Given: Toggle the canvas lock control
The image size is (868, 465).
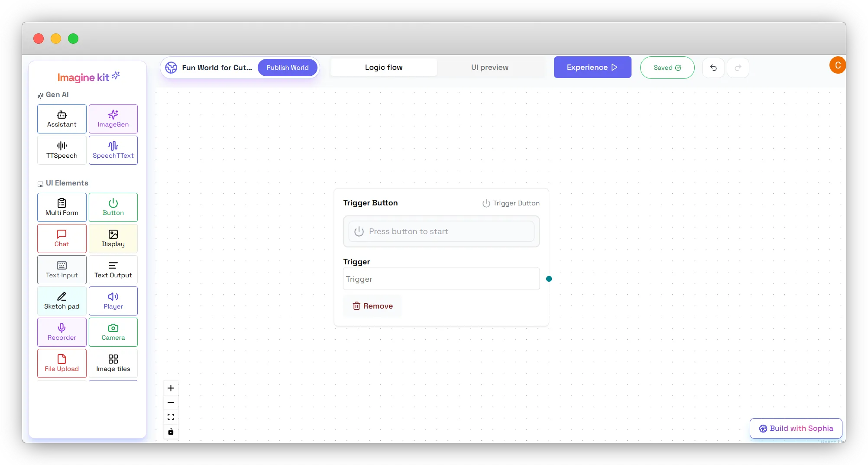Looking at the screenshot, I should (x=171, y=431).
